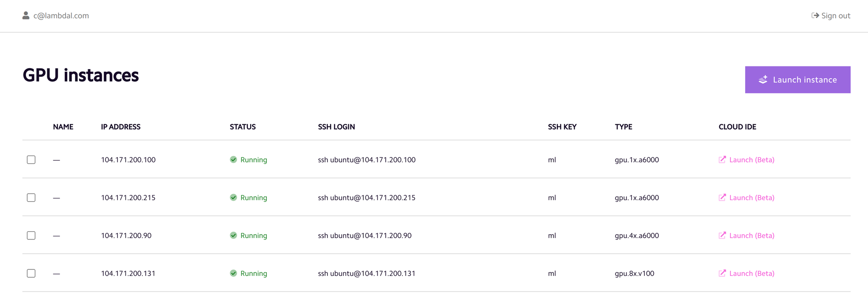This screenshot has height=302, width=868.
Task: Check the box for instance 104.171.200.90
Action: pos(31,235)
